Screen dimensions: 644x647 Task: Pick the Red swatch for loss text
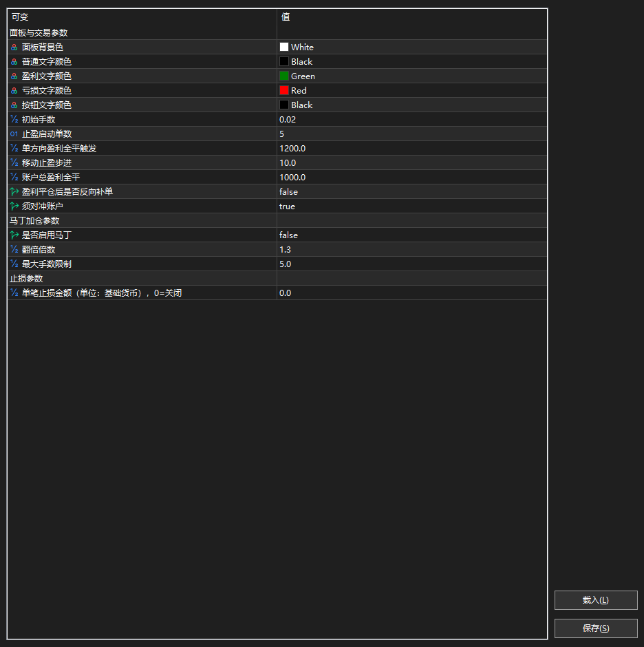click(x=284, y=90)
